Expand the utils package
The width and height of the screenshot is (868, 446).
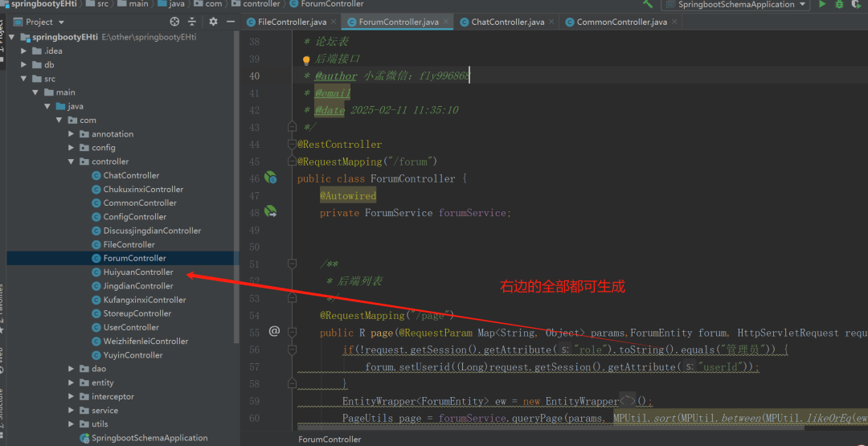(71, 423)
